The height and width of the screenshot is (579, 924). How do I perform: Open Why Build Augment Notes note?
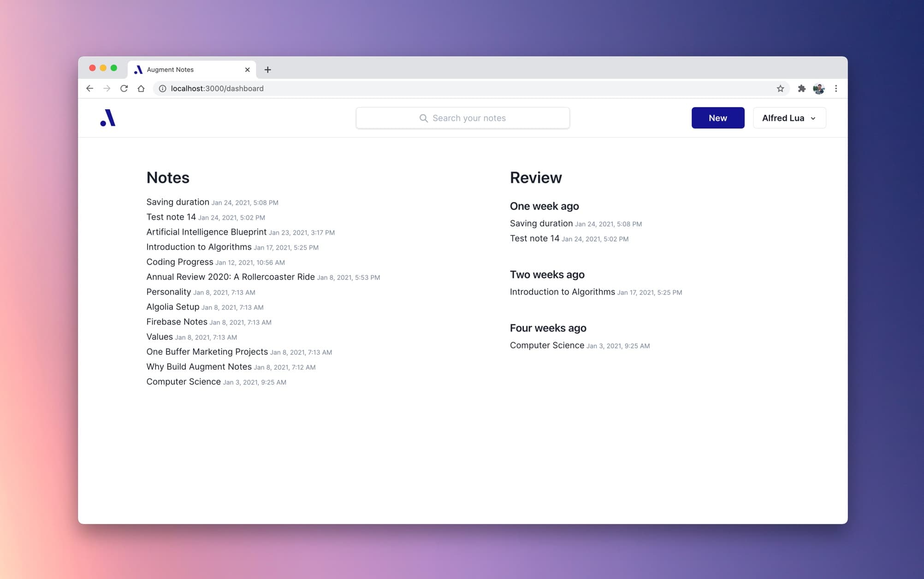pyautogui.click(x=199, y=367)
